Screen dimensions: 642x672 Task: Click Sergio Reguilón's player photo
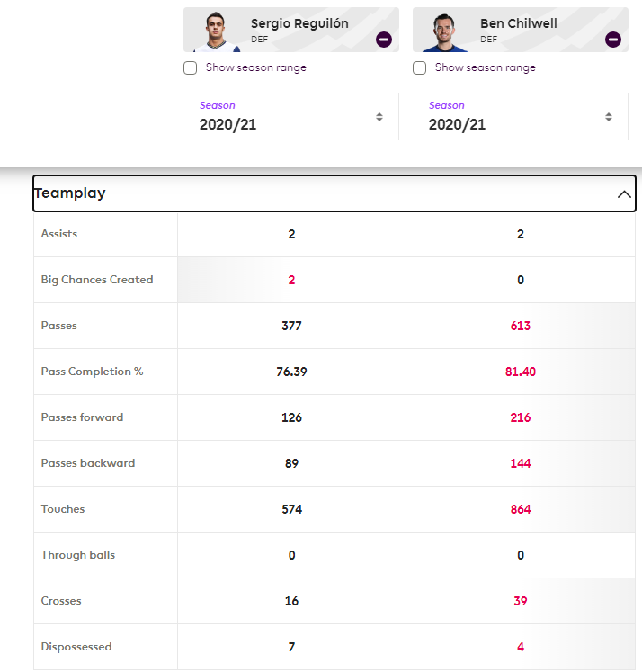point(212,32)
